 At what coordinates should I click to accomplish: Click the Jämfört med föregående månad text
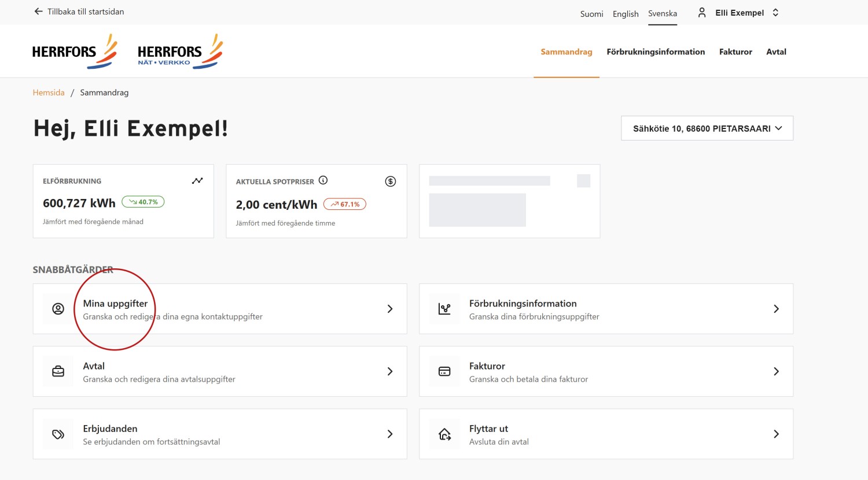[93, 221]
